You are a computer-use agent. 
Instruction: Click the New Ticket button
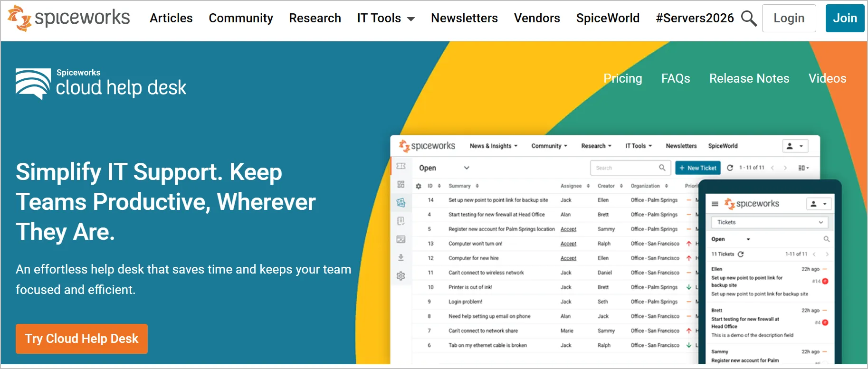tap(698, 168)
